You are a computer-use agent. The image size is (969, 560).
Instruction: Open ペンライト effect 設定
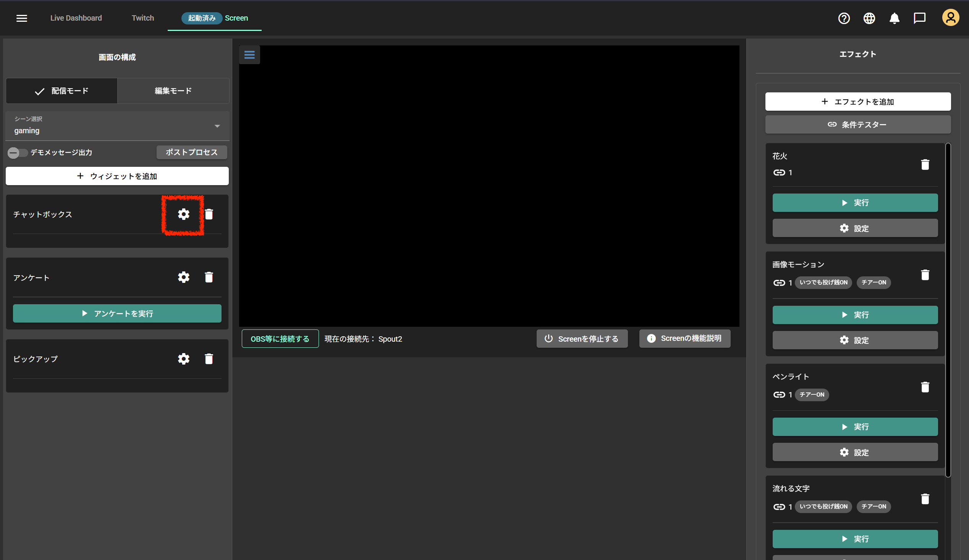click(x=855, y=452)
